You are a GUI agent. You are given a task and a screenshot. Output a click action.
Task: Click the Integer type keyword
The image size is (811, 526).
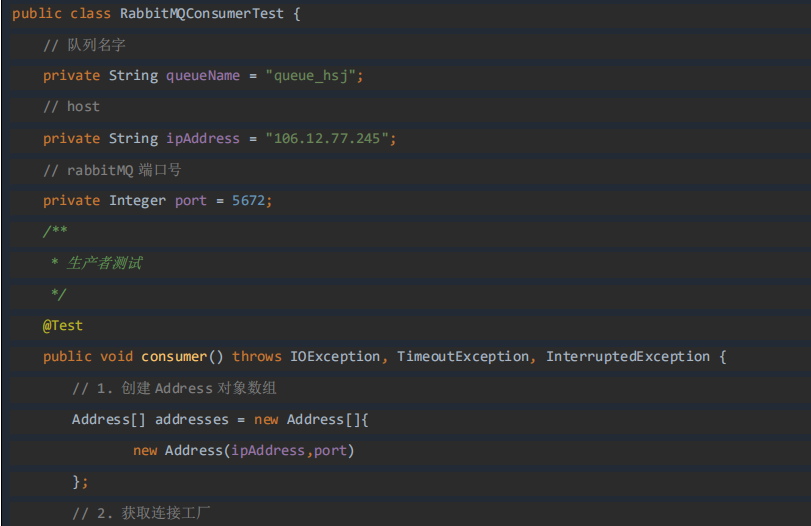[138, 201]
